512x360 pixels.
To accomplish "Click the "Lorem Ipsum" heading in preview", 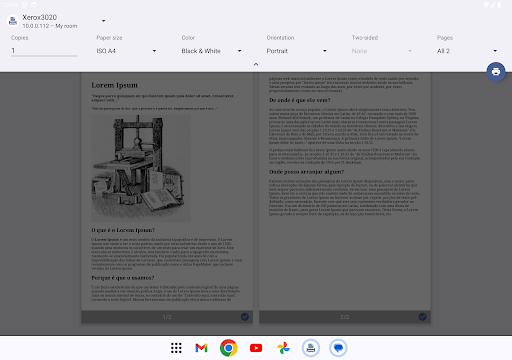I will [114, 85].
